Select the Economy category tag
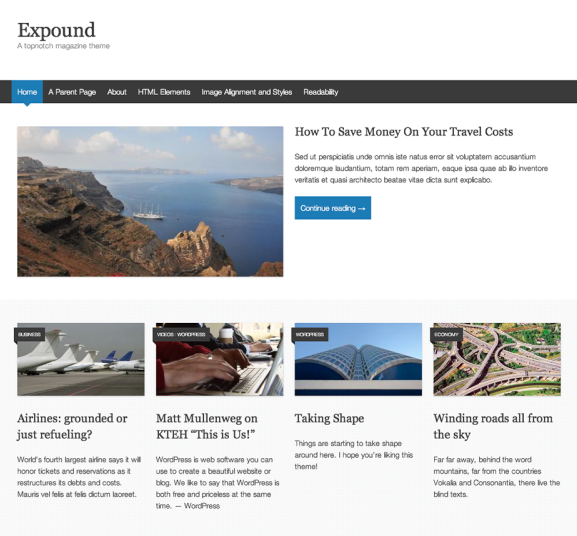The width and height of the screenshot is (577, 536). (x=446, y=334)
